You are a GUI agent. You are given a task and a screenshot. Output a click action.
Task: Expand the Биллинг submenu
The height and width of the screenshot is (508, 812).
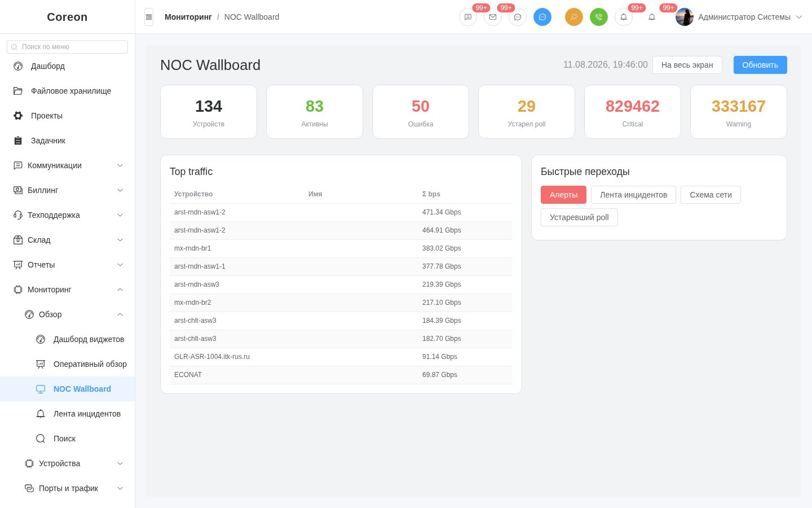pyautogui.click(x=68, y=190)
